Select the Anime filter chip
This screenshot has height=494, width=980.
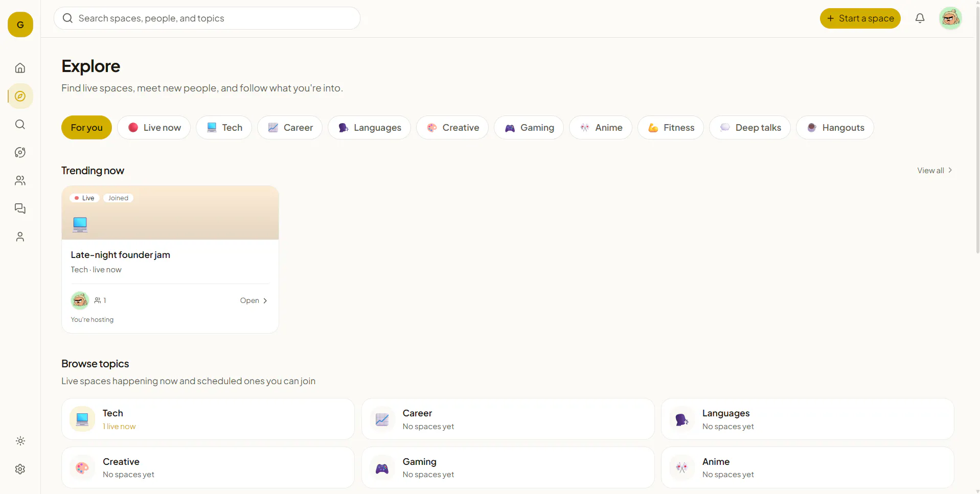[601, 128]
